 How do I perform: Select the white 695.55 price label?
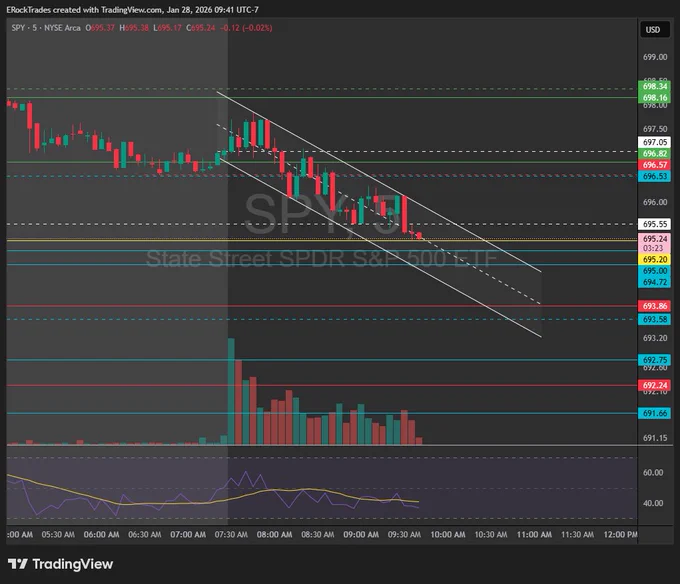654,224
